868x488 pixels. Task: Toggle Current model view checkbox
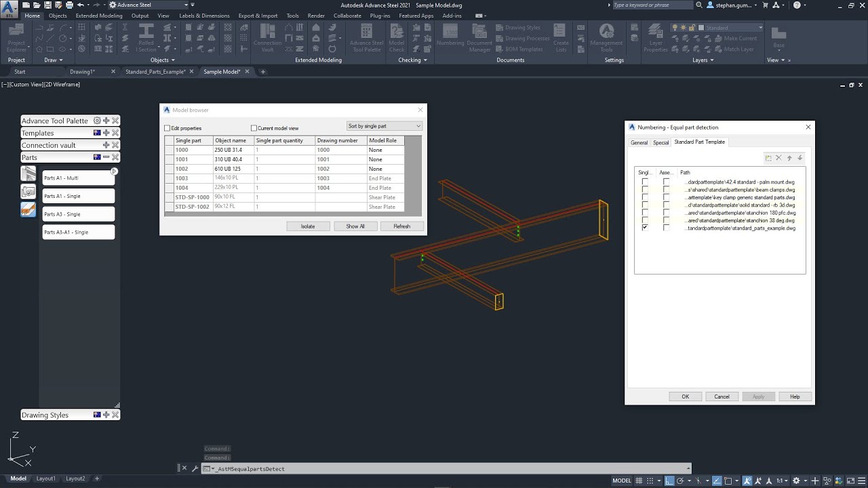click(x=254, y=128)
